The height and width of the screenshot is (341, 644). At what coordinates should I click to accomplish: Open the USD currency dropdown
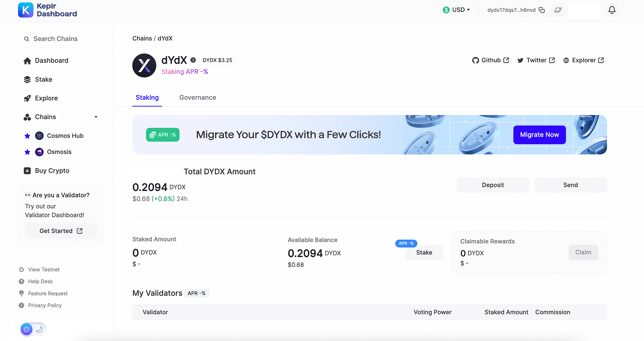point(457,10)
